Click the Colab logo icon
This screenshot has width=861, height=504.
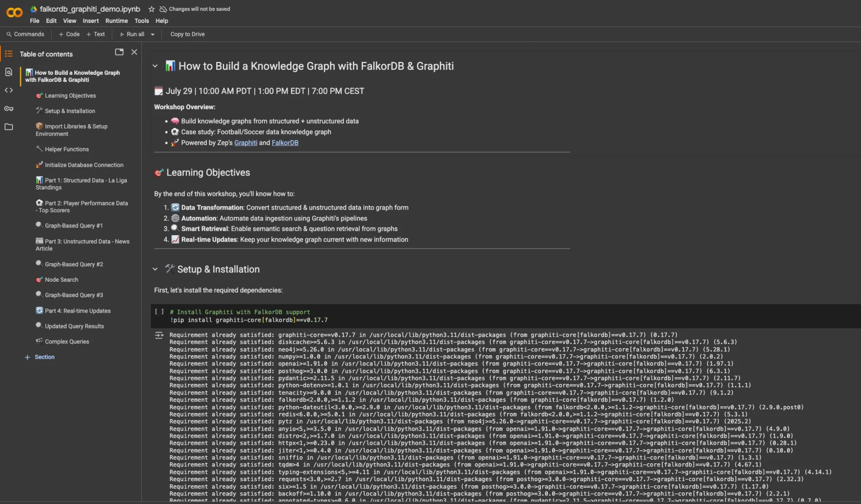(14, 13)
